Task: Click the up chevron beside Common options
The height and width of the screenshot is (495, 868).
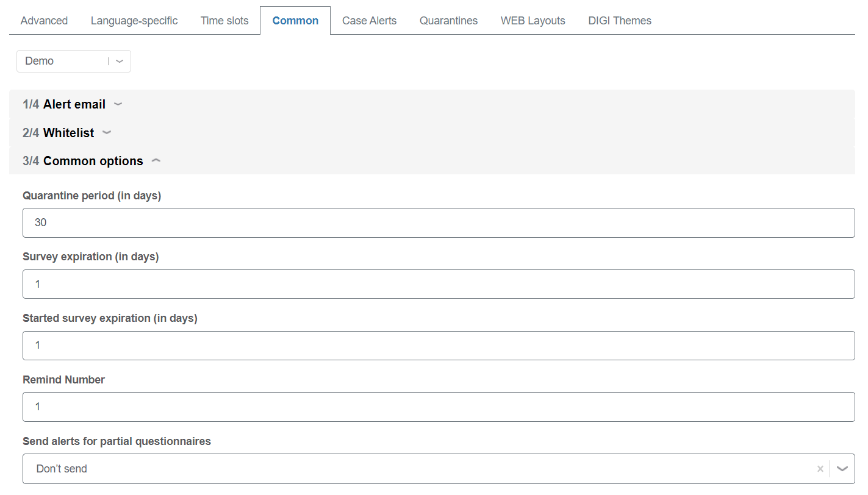Action: 156,161
